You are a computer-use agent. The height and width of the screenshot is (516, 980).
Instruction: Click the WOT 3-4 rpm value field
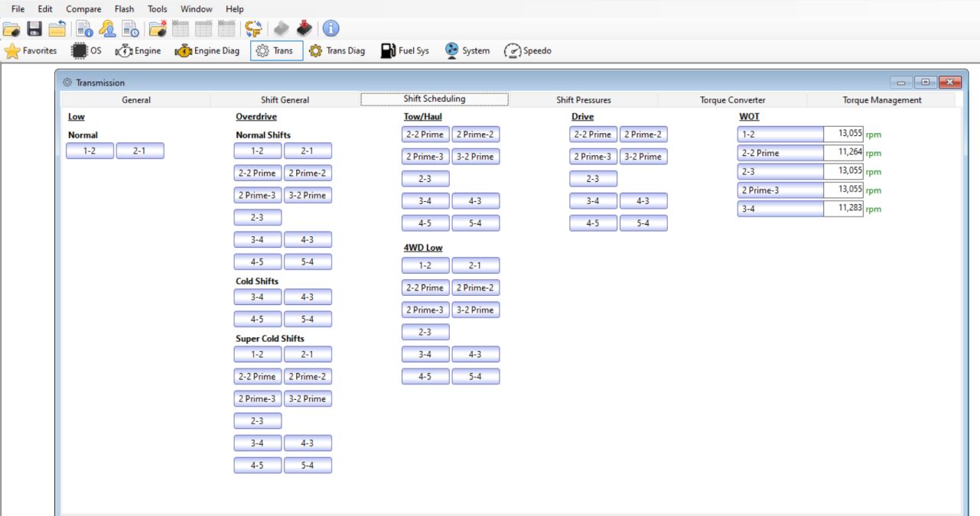tap(843, 209)
